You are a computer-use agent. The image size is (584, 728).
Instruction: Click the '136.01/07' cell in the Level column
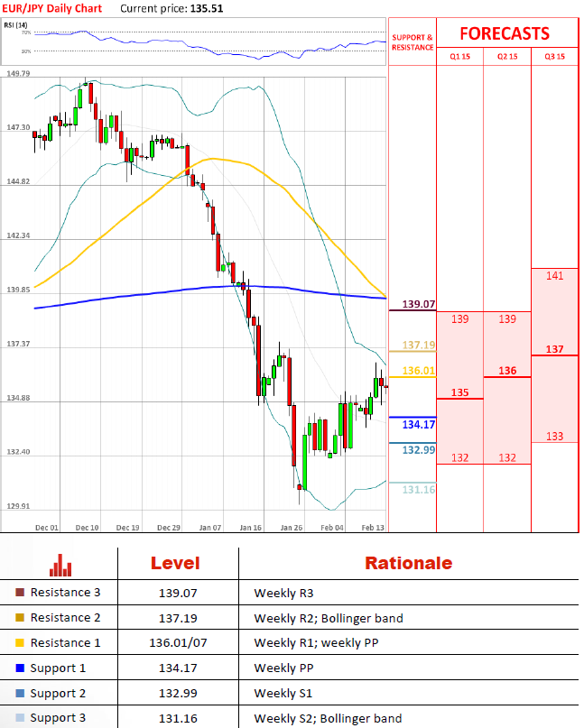click(178, 643)
